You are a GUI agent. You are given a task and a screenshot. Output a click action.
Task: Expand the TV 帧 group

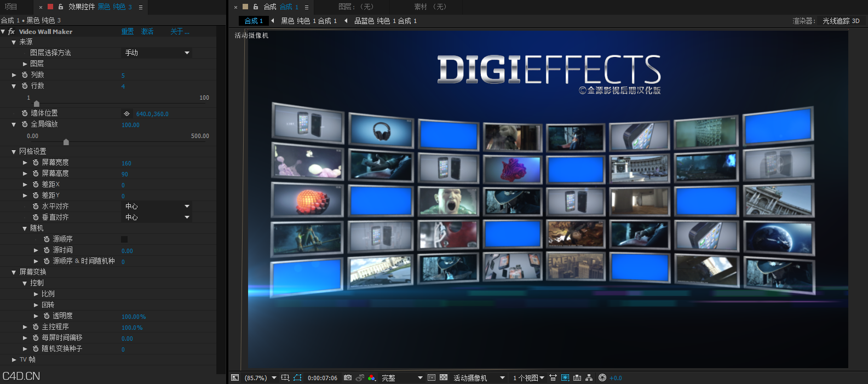pos(14,360)
